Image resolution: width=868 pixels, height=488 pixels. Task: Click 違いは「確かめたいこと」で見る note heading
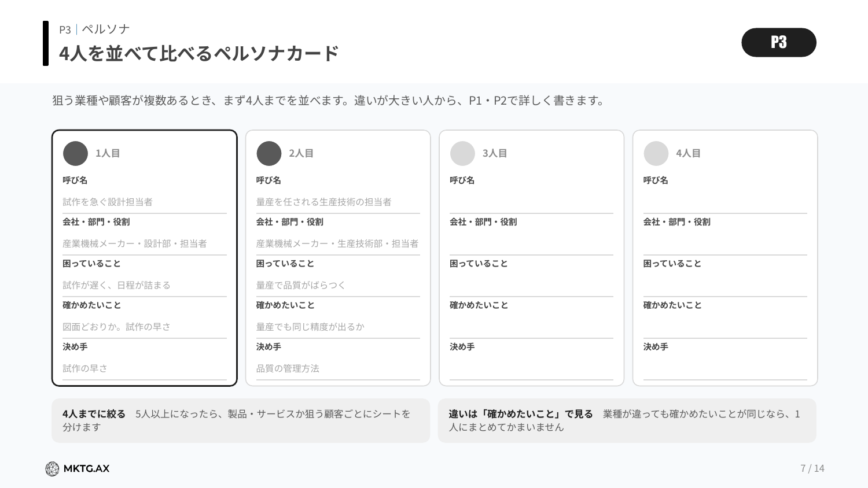521,414
